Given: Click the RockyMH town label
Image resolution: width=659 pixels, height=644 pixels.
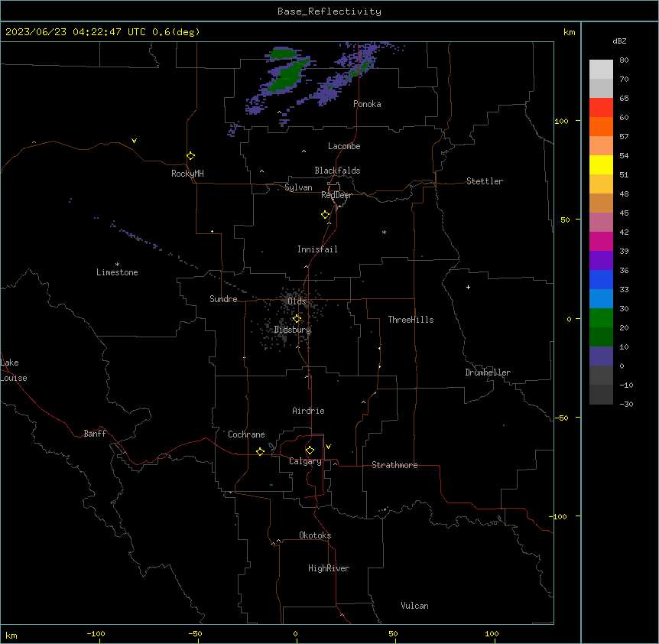Looking at the screenshot, I should point(187,174).
